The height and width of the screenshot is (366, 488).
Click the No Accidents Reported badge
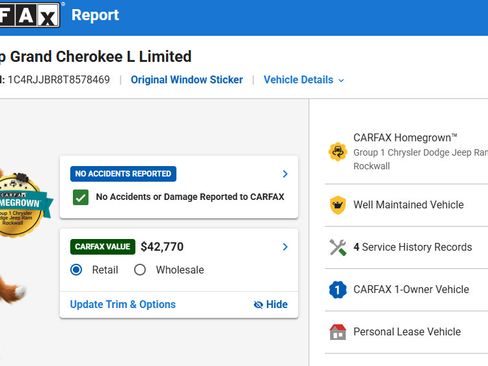[x=123, y=174]
